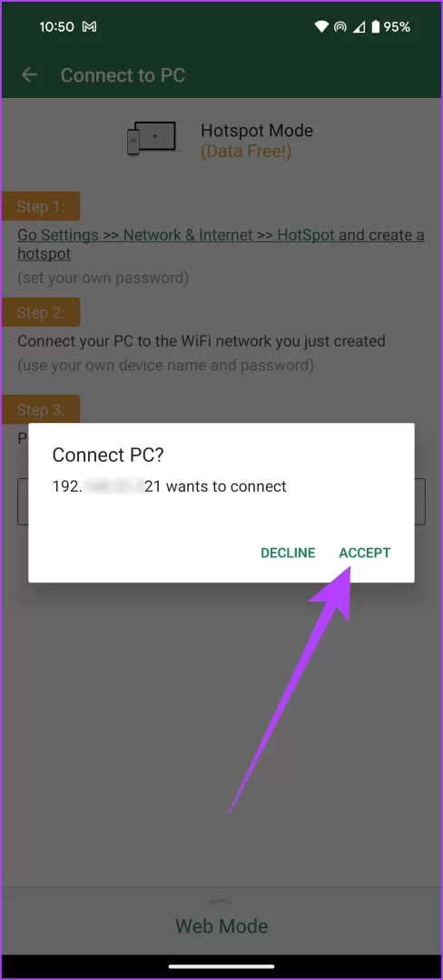Screen dimensions: 443x980
Task: Tap the home gesture bar at the bottom
Action: pos(221,967)
